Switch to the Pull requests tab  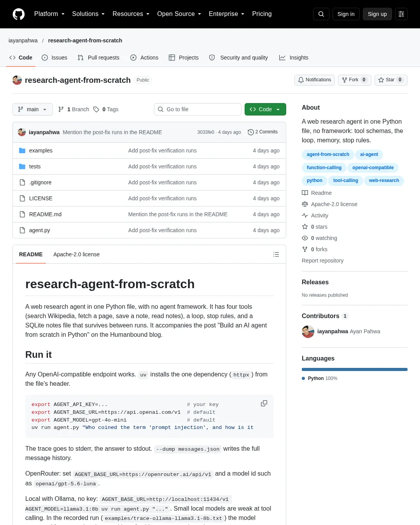(x=98, y=58)
